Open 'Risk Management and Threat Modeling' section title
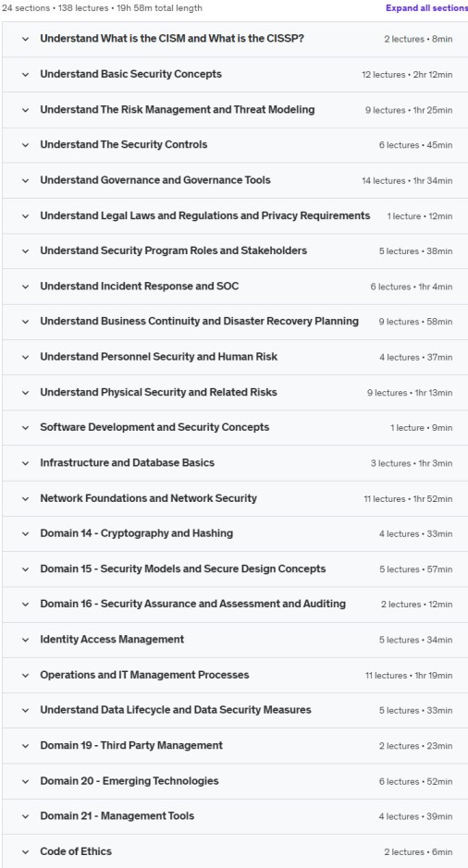This screenshot has width=468, height=868. click(178, 110)
